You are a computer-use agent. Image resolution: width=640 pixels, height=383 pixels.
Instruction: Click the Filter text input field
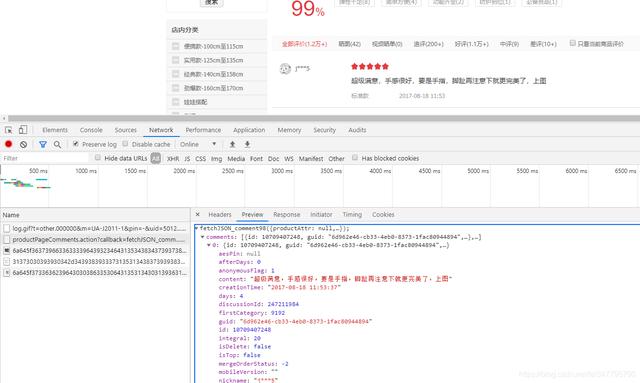[44, 158]
